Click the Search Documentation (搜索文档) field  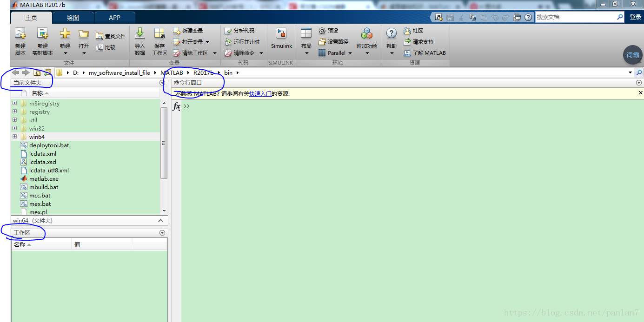tap(575, 17)
